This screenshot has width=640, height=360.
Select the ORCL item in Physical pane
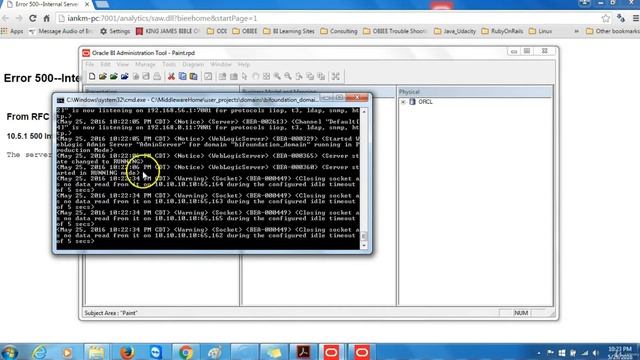(425, 102)
